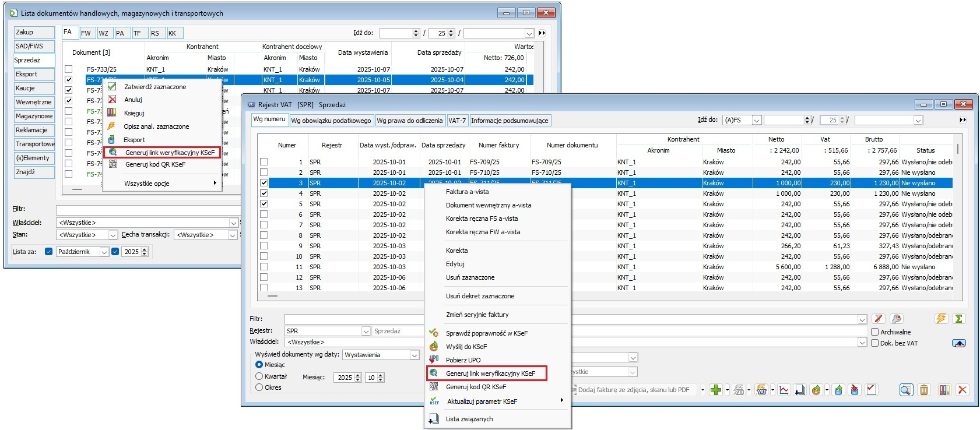Check the Archiwalne checkbox
The width and height of the screenshot is (980, 430).
coord(874,332)
